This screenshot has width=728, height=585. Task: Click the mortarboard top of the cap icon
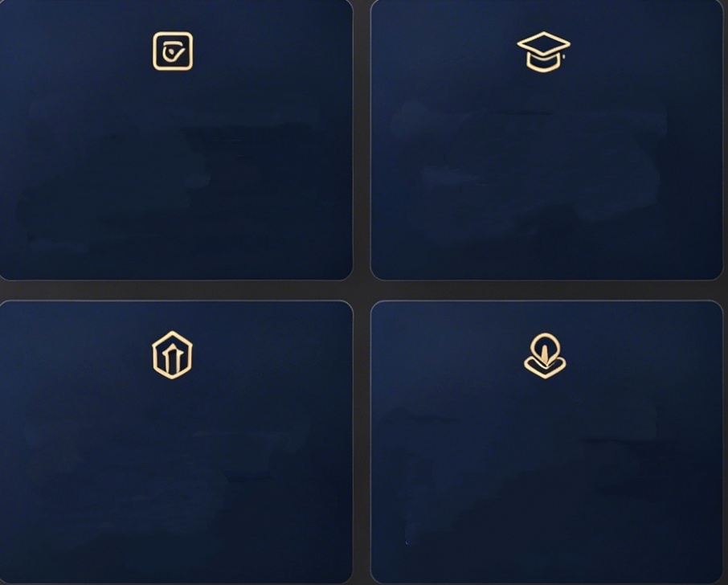coord(544,44)
